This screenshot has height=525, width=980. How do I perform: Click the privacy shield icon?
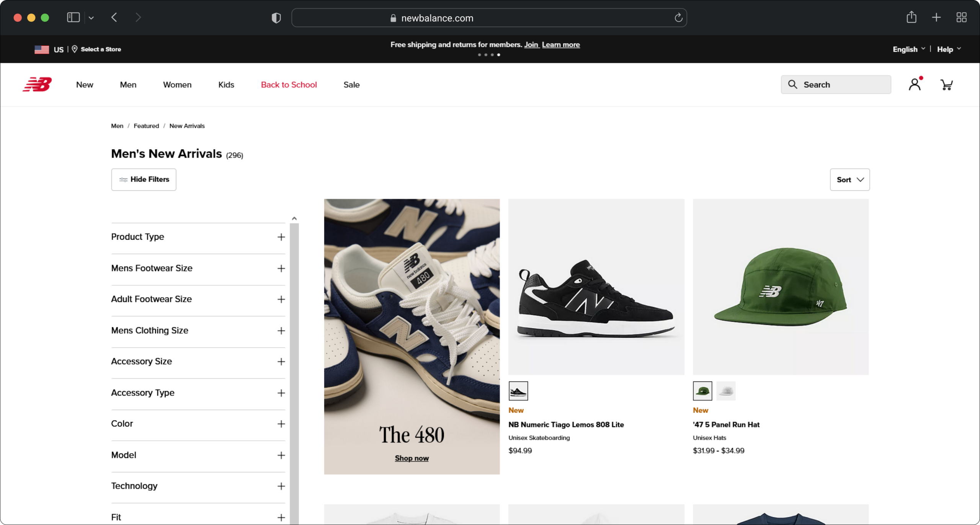point(276,18)
